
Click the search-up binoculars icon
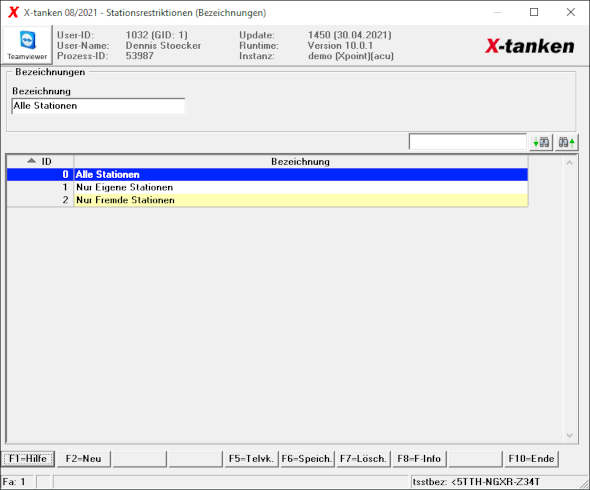coord(567,142)
